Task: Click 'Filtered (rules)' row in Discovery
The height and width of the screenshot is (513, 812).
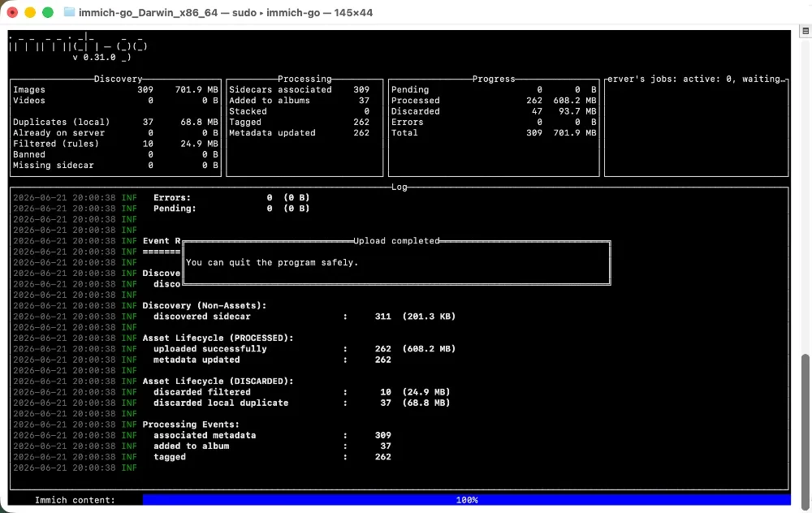Action: [x=115, y=144]
